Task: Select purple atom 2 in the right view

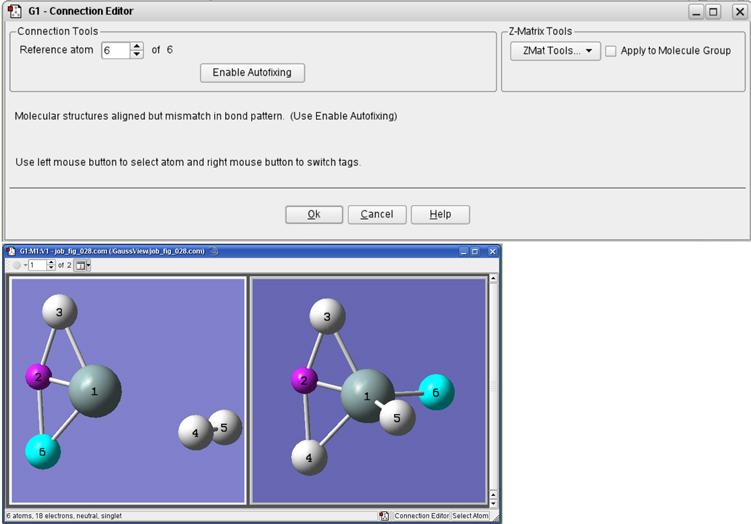Action: click(x=303, y=380)
